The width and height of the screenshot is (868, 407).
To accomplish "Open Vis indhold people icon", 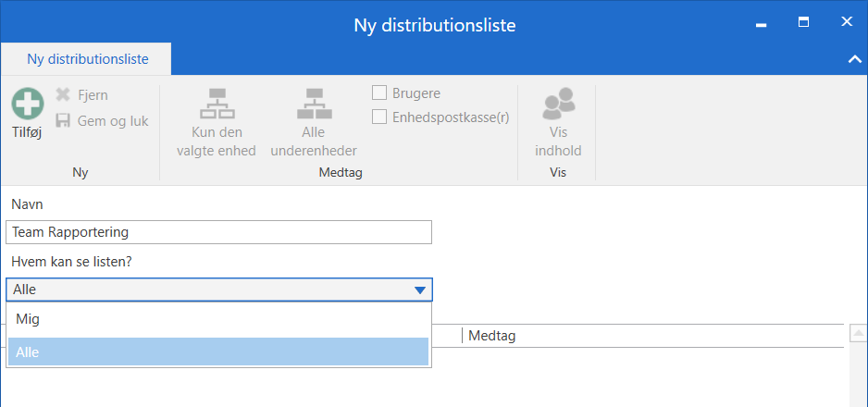I will [x=558, y=104].
